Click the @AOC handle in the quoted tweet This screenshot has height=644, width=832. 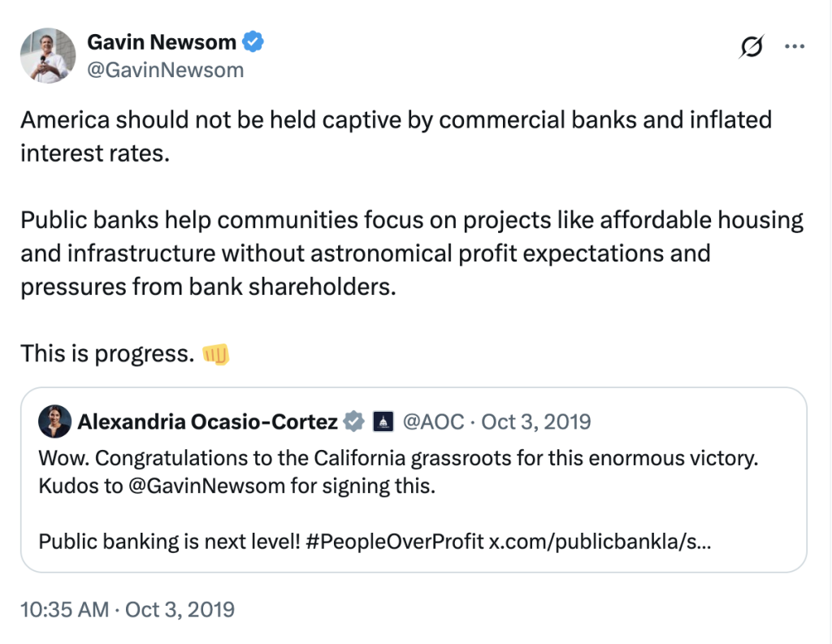(x=434, y=421)
